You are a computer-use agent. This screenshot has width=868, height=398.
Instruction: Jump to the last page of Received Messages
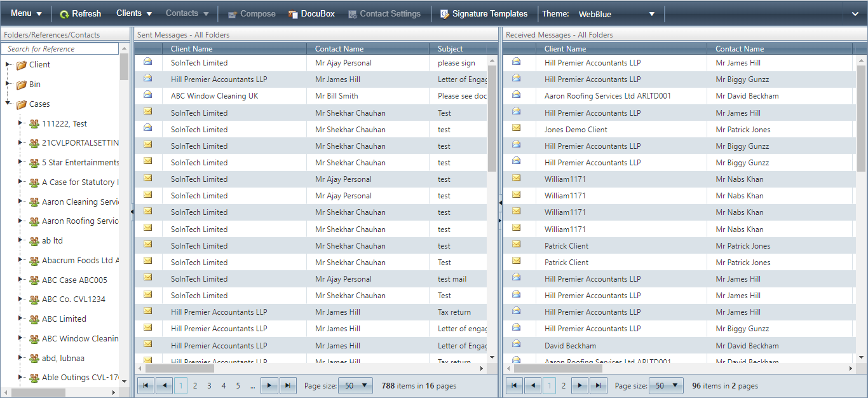tap(597, 385)
